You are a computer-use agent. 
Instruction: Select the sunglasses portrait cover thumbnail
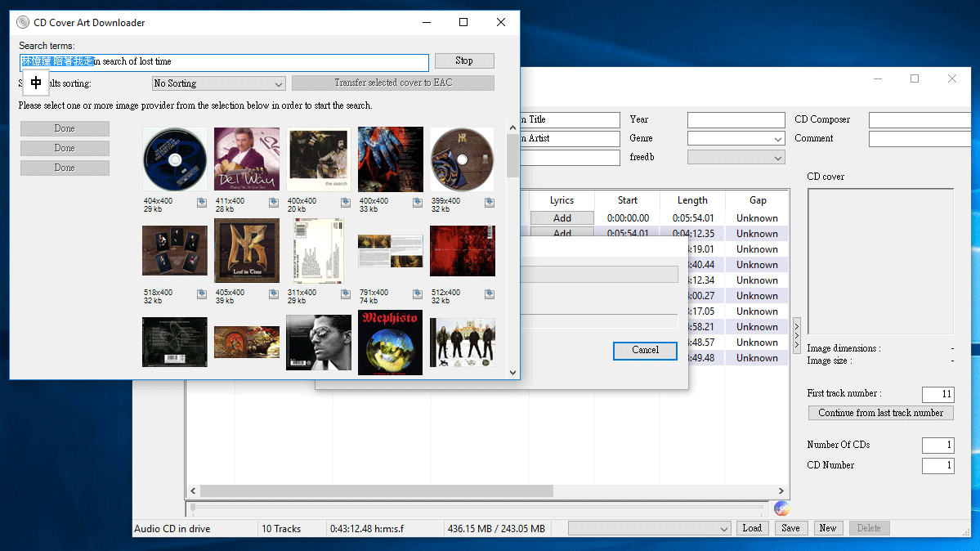(319, 342)
